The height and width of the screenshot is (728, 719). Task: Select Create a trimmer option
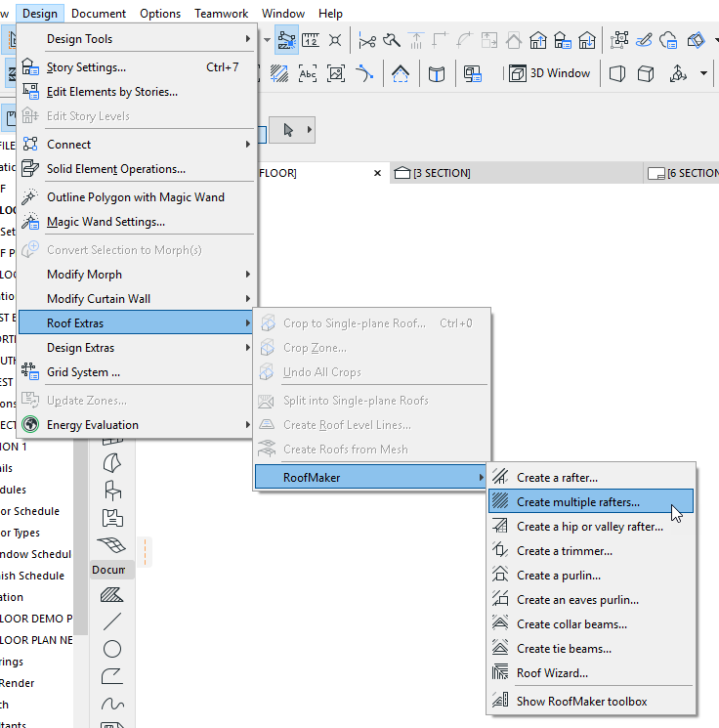[x=591, y=551]
